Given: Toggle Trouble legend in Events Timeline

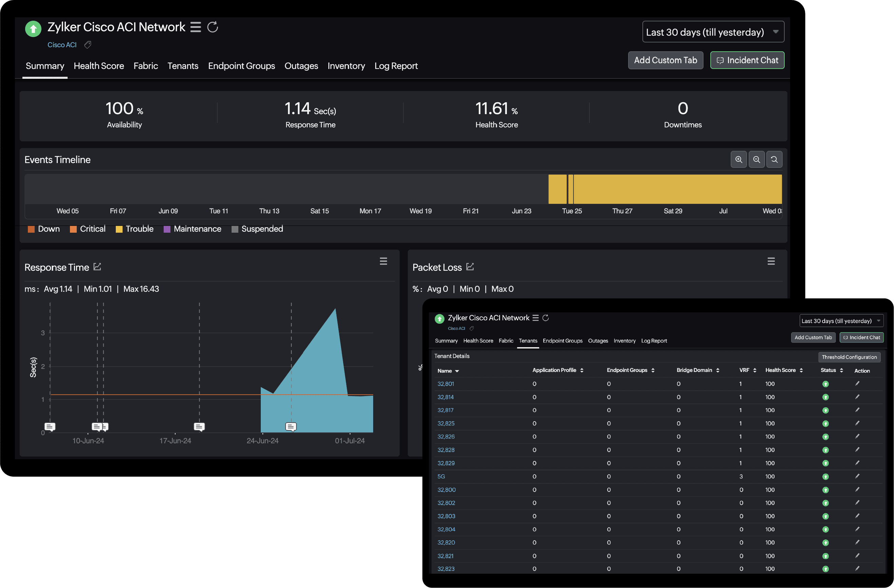Looking at the screenshot, I should click(134, 229).
